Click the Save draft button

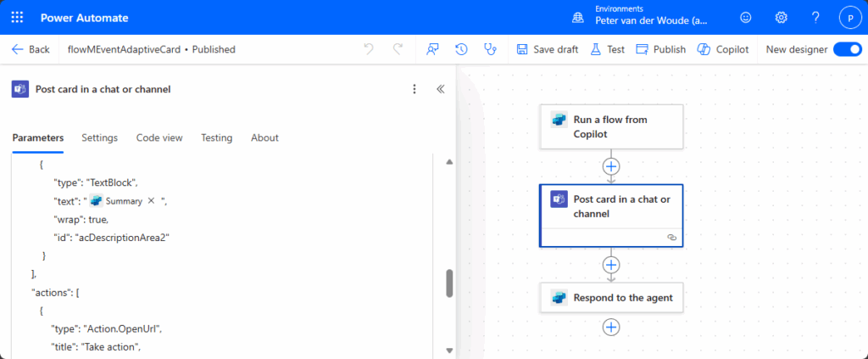tap(547, 49)
